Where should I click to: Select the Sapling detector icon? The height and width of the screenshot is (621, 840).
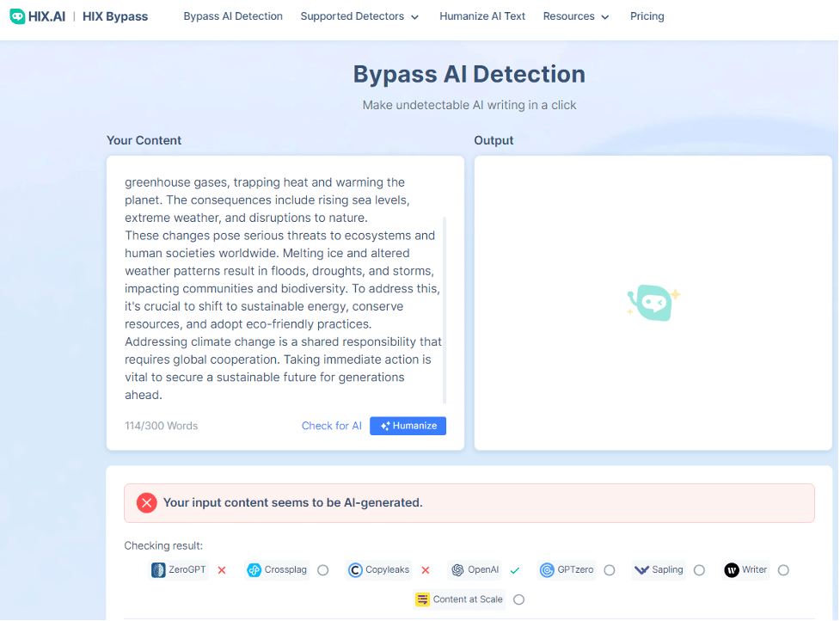641,569
